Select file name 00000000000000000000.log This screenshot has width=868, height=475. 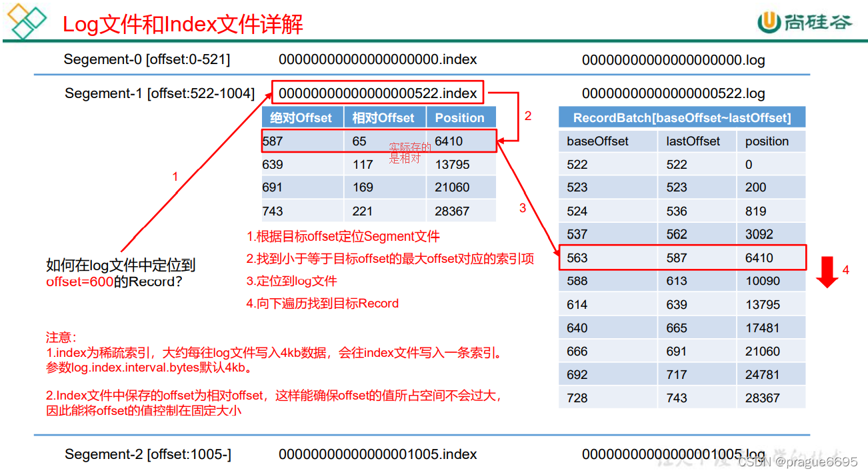673,60
